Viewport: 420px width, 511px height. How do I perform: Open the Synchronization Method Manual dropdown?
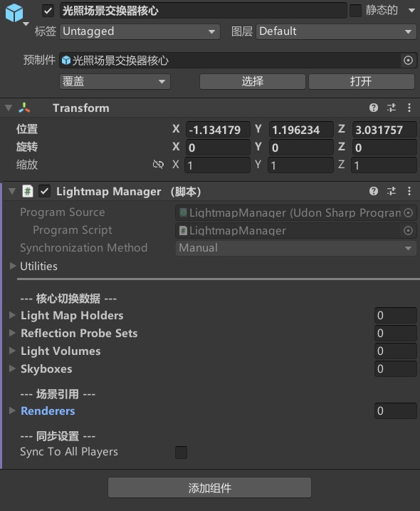click(x=296, y=248)
